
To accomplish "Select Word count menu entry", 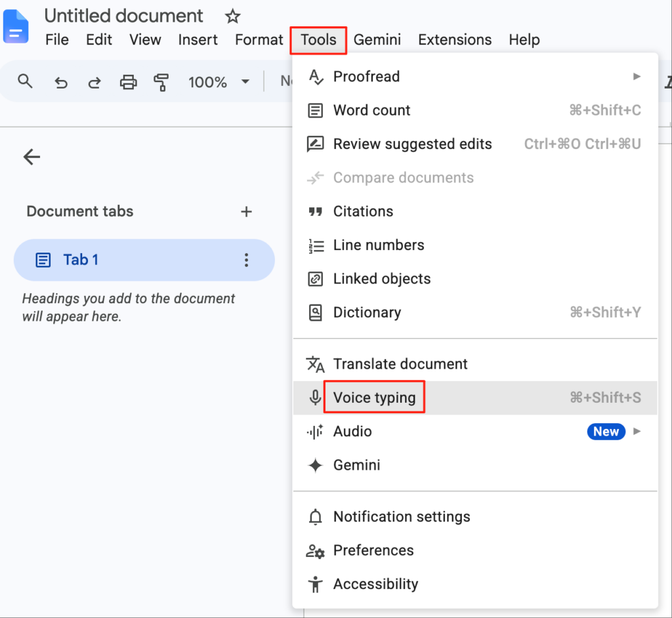I will 475,111.
